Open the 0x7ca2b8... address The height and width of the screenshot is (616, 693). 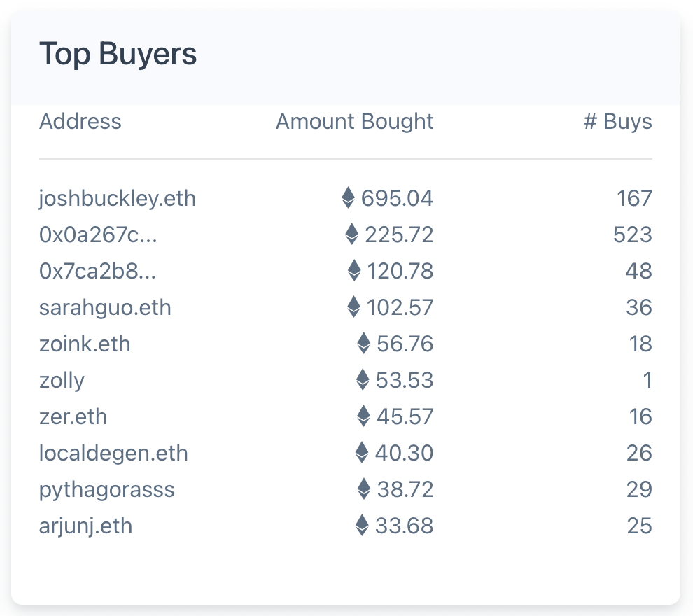point(98,271)
